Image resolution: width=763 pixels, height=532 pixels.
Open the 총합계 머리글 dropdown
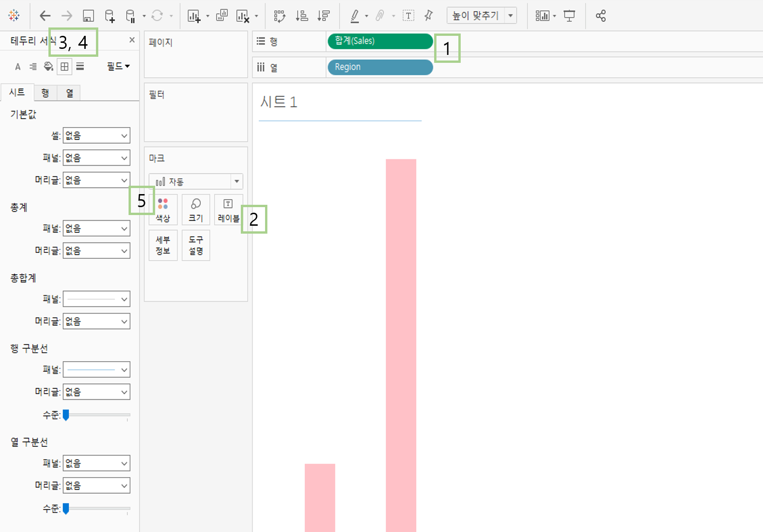coord(96,321)
